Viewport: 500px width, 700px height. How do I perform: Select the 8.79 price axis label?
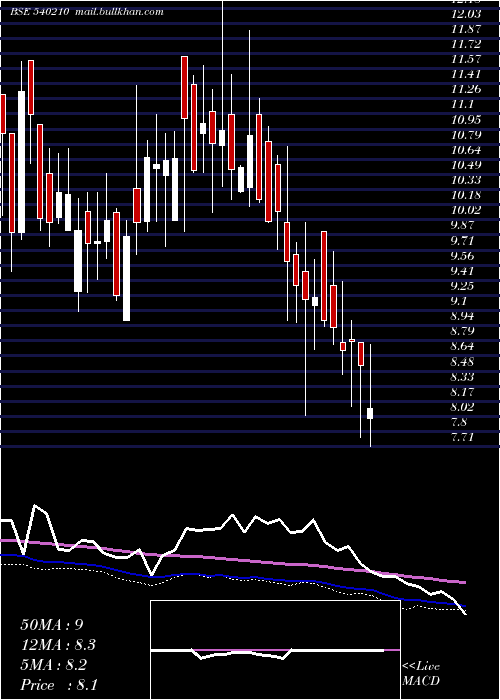[x=464, y=332]
